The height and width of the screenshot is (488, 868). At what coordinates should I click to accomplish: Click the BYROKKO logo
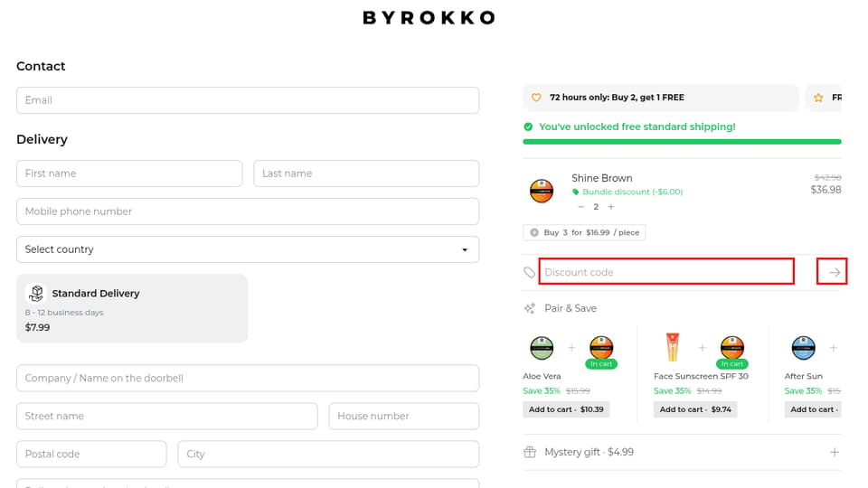429,18
